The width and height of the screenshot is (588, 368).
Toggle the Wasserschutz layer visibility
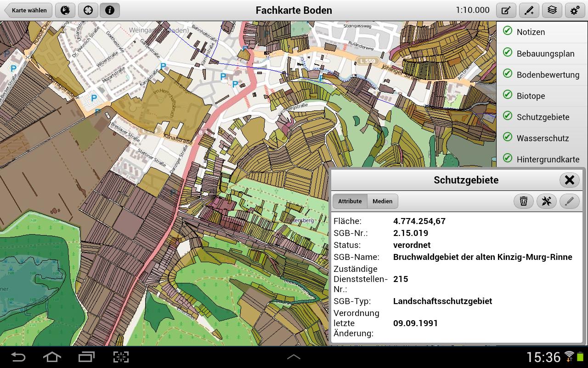point(508,138)
